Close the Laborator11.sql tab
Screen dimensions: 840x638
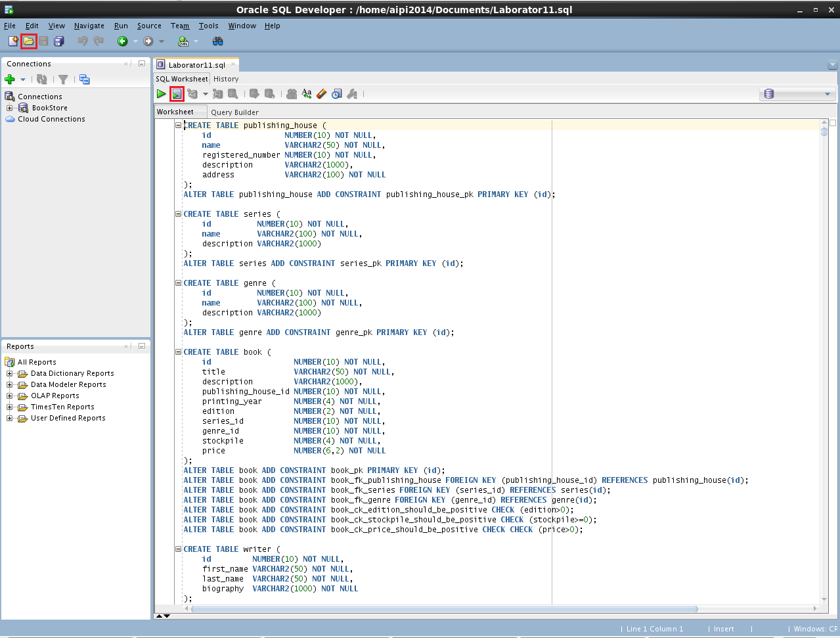point(232,64)
